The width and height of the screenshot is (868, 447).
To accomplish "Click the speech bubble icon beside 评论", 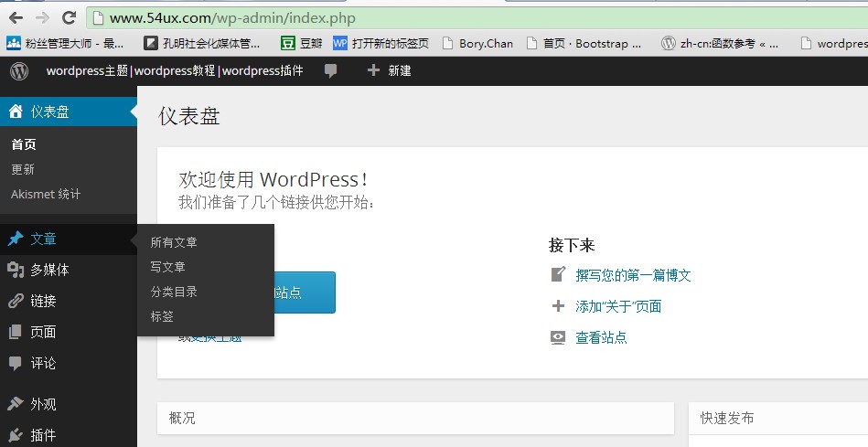I will coord(16,362).
